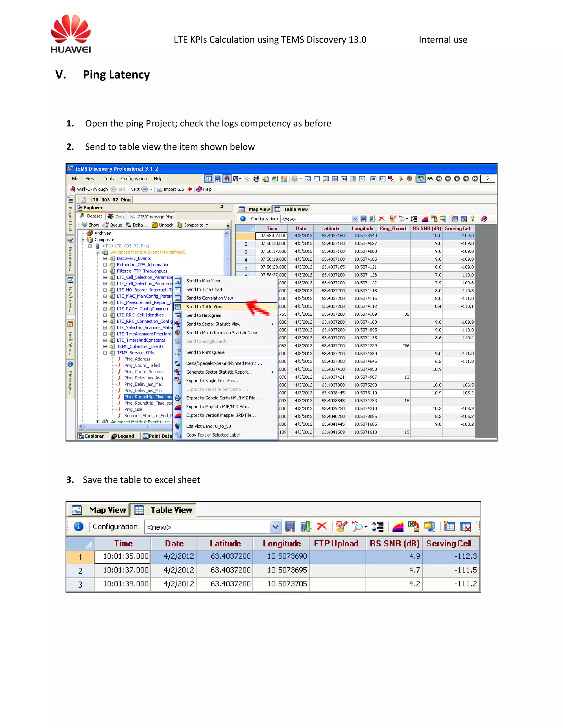
Task: Click the Walk-U-Through button
Action: click(89, 189)
